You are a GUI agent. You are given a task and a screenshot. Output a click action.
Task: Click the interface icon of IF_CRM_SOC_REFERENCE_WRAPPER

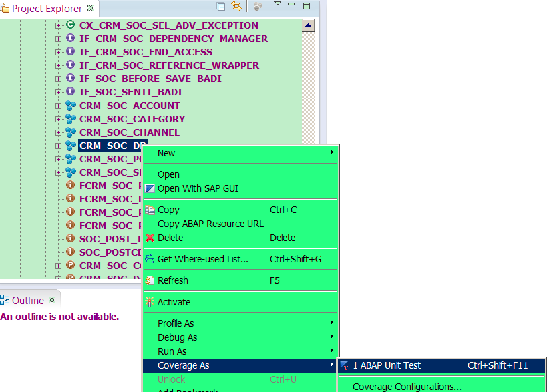(x=70, y=65)
